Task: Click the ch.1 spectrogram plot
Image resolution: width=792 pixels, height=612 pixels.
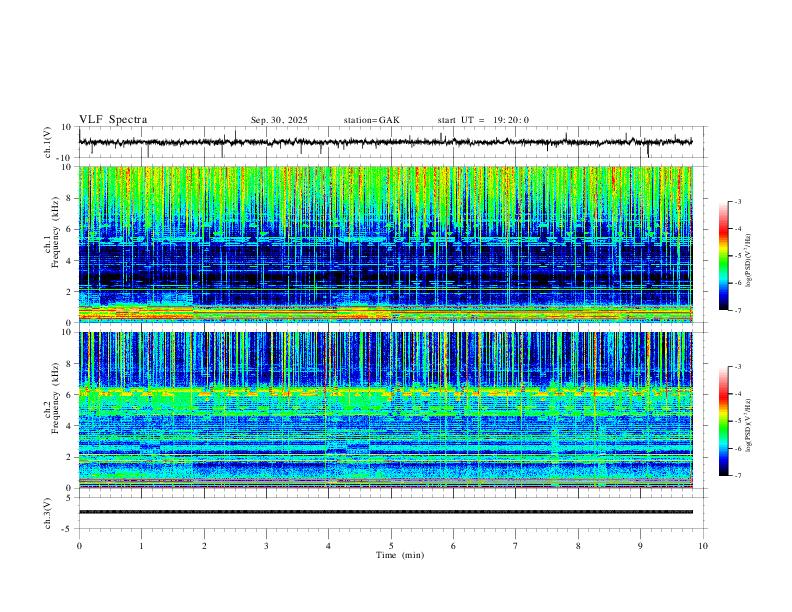Action: coord(385,244)
